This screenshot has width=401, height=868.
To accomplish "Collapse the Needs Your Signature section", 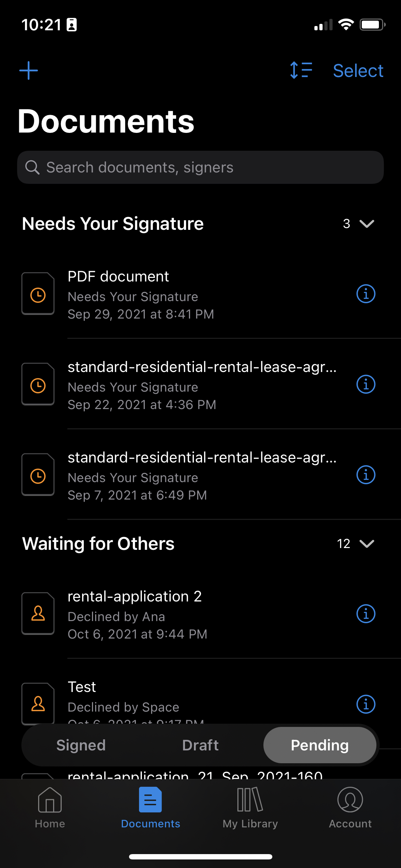I will pos(367,224).
